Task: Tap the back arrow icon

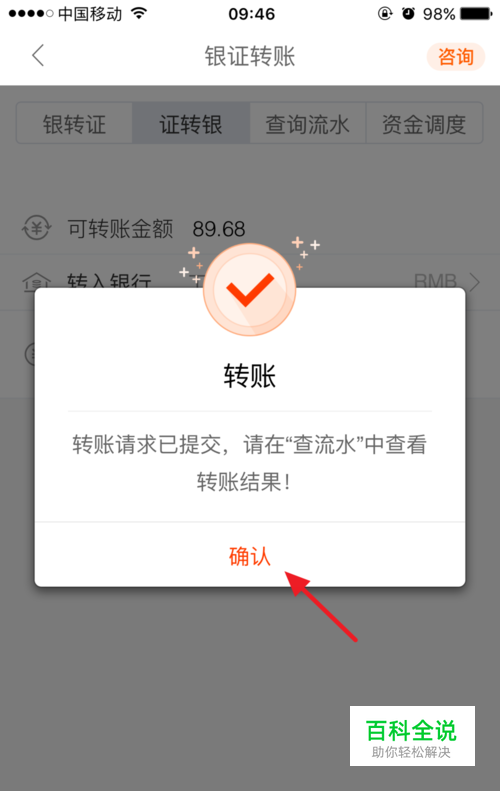Action: (38, 55)
